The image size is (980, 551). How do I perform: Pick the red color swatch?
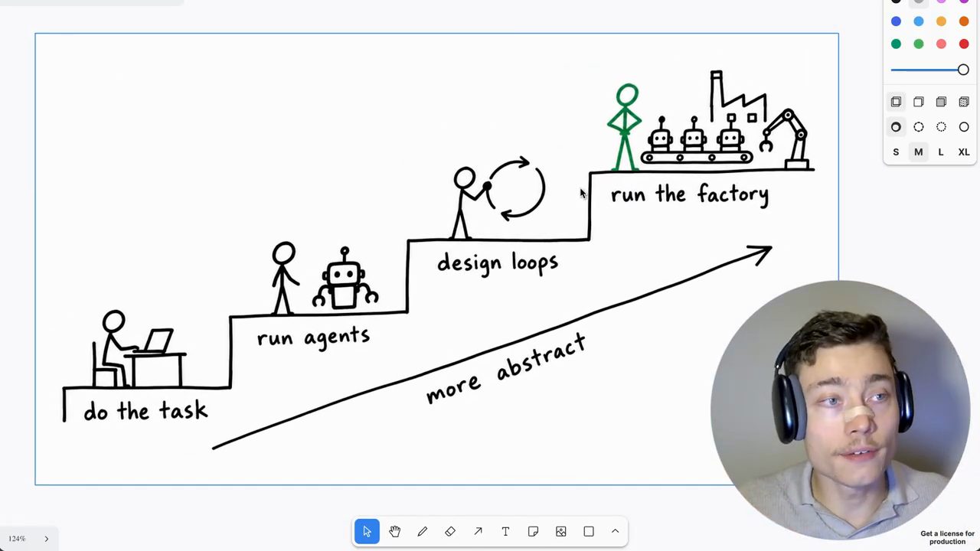pyautogui.click(x=964, y=44)
